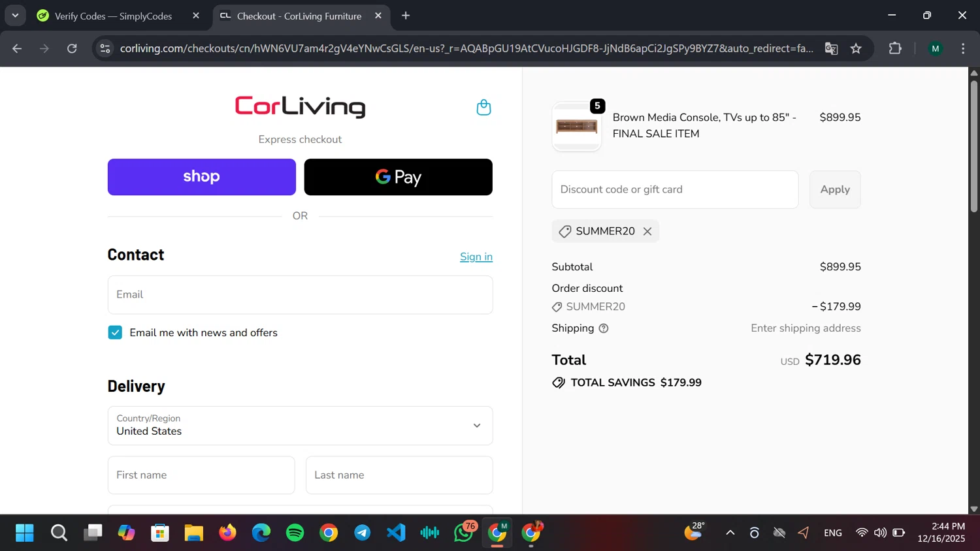
Task: Open the Chrome extensions puzzle icon
Action: click(x=895, y=48)
